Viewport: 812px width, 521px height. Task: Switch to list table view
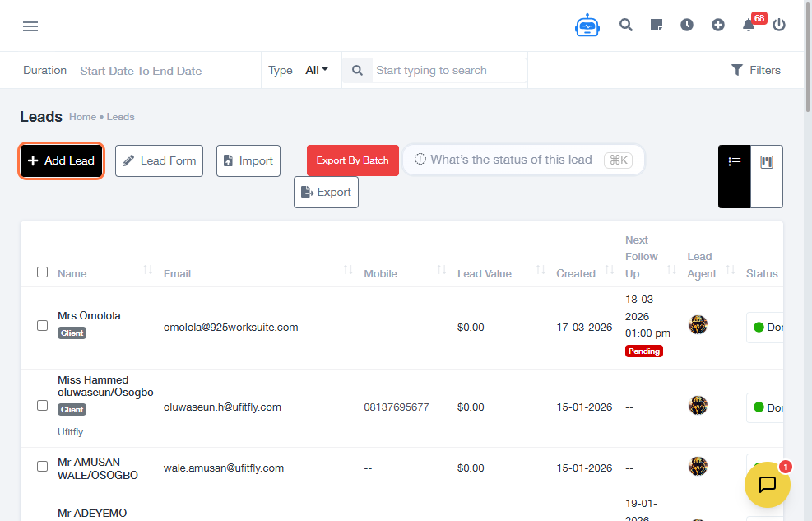click(735, 162)
